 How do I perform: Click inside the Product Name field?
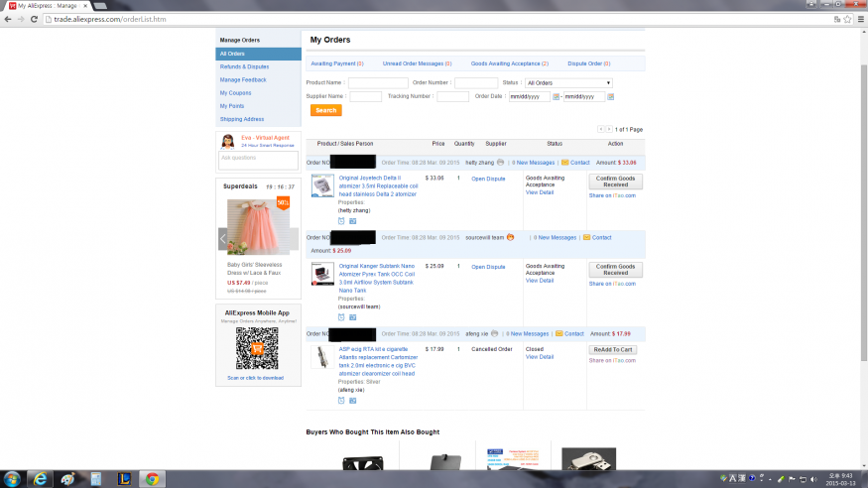pos(378,83)
